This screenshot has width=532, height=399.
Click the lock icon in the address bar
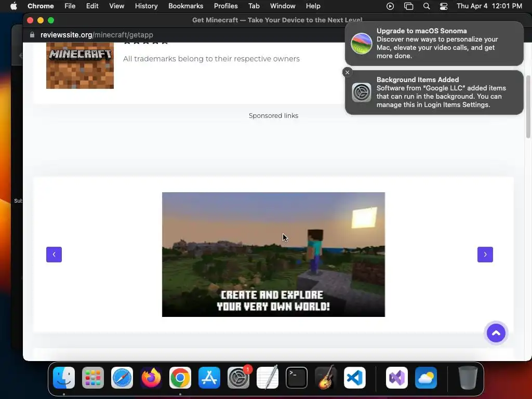click(32, 35)
